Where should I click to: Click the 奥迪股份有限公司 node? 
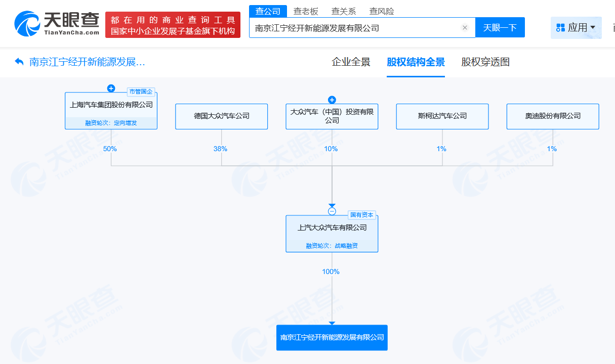coord(553,116)
